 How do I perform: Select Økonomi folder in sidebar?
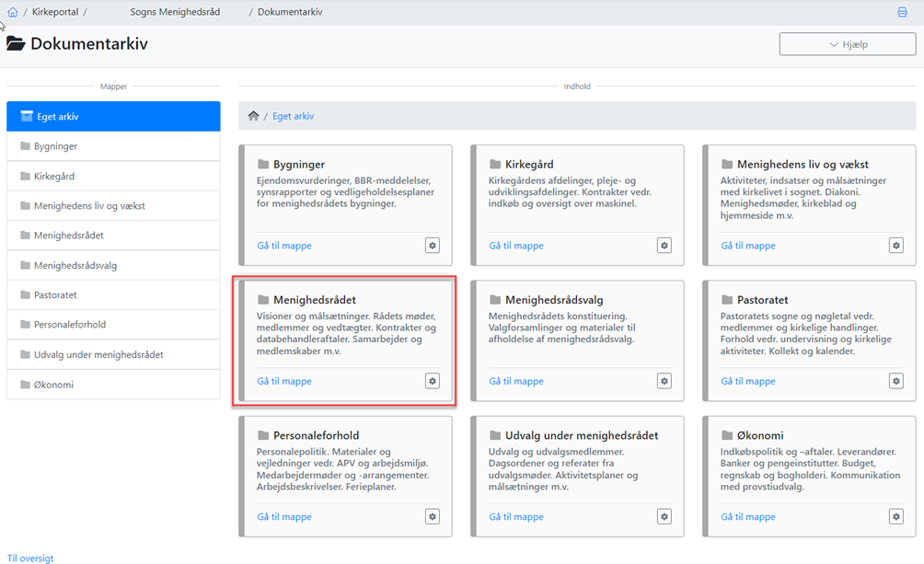click(x=113, y=385)
